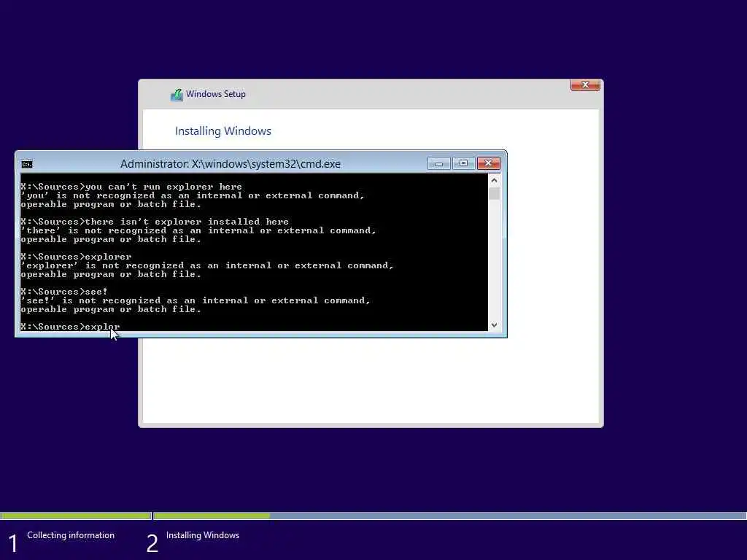This screenshot has height=560, width=747.
Task: Close the Administrator cmd.exe window
Action: pos(488,164)
